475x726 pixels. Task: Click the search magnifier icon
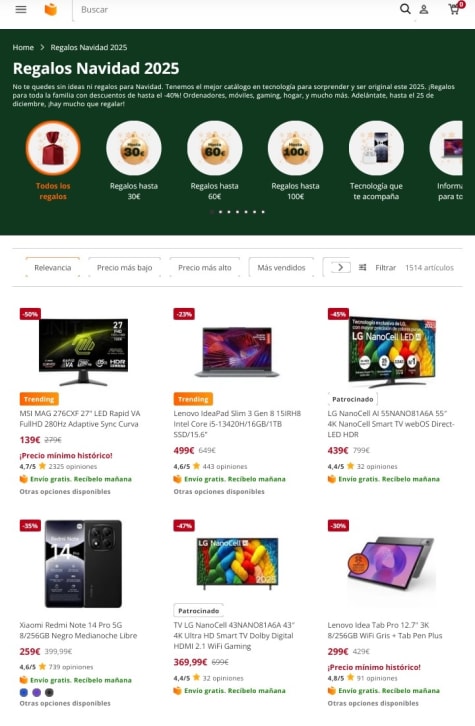click(405, 9)
